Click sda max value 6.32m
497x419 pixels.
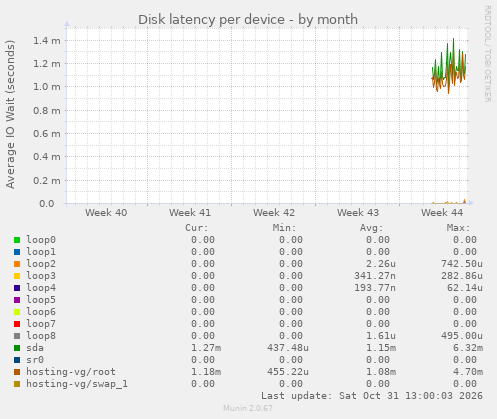(468, 348)
